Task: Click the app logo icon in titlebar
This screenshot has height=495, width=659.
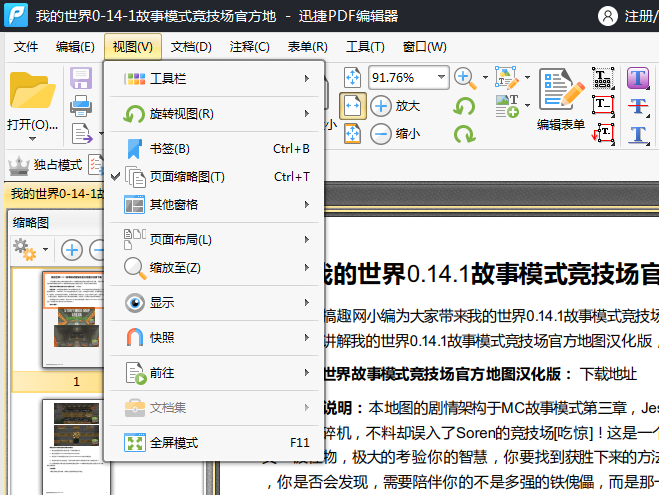Action: pos(16,15)
